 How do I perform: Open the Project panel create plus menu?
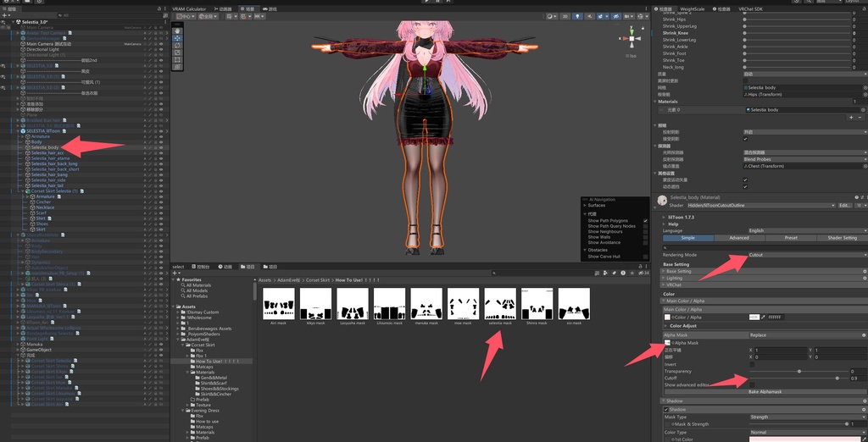point(176,273)
